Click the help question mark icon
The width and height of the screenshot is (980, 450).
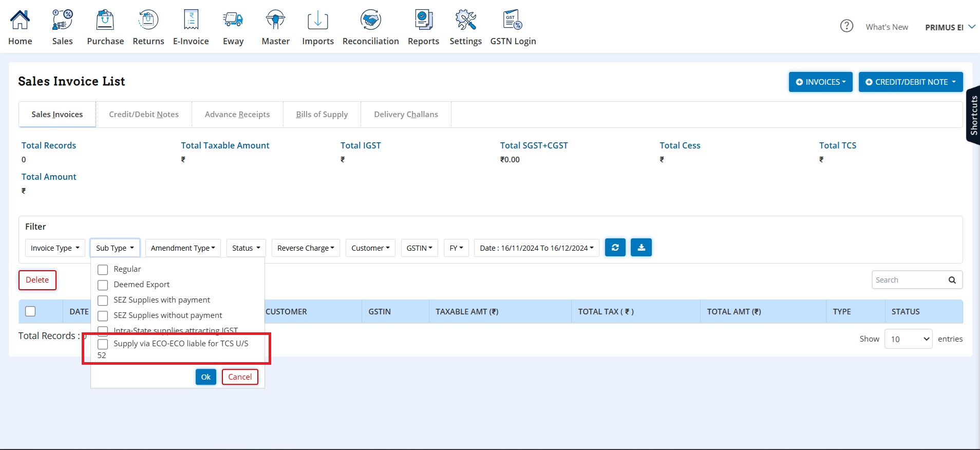pyautogui.click(x=846, y=26)
